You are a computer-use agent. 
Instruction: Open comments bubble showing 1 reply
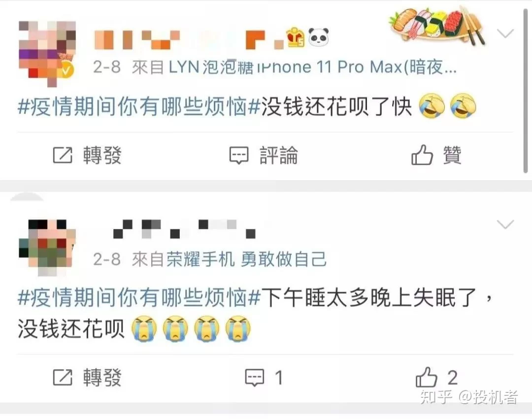coord(255,377)
